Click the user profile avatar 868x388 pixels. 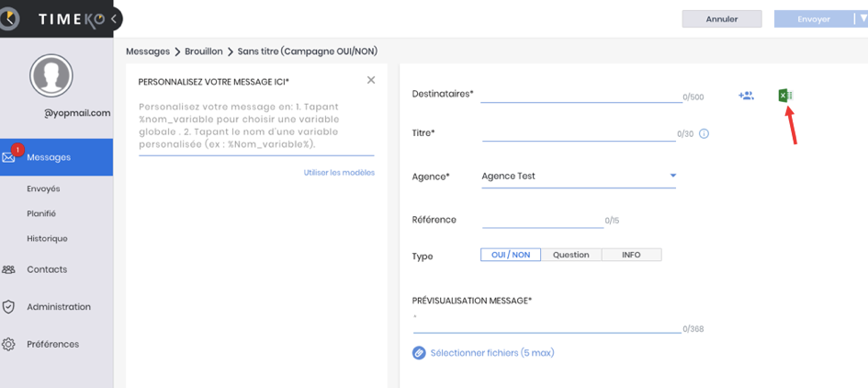[x=51, y=75]
